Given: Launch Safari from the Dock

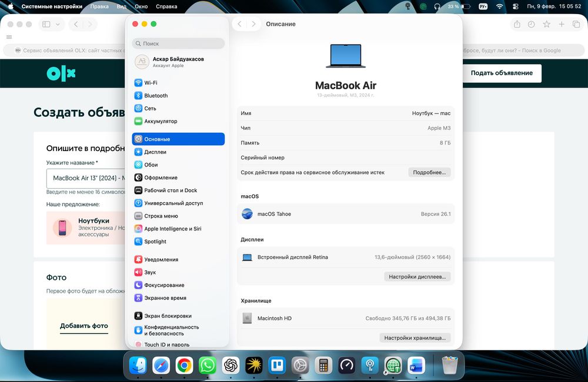Looking at the screenshot, I should pyautogui.click(x=161, y=365).
